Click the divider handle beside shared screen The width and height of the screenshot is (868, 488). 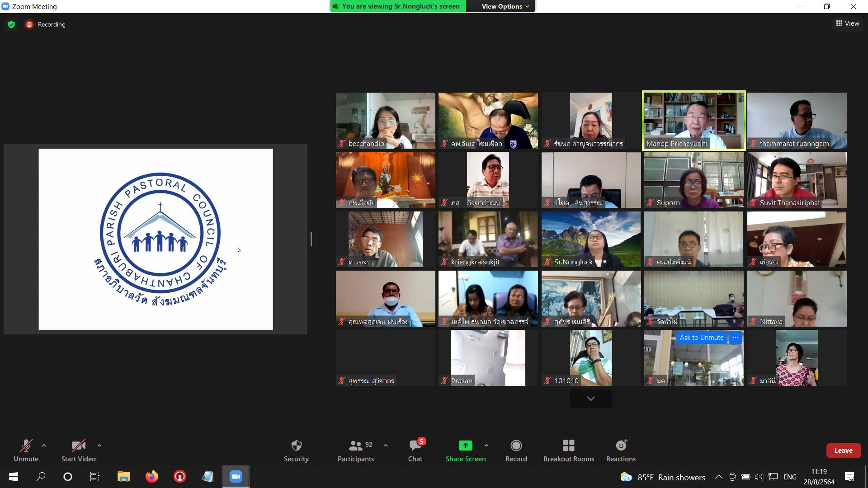(x=311, y=239)
